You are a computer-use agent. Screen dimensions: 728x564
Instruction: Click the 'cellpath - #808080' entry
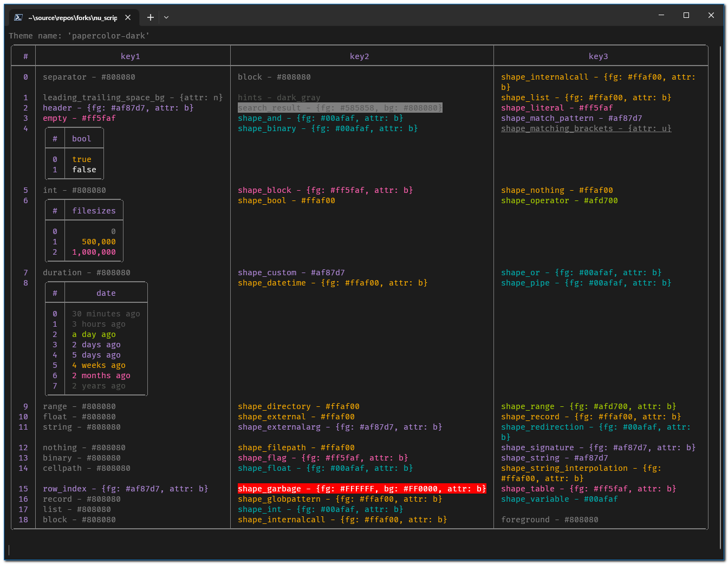(x=87, y=468)
